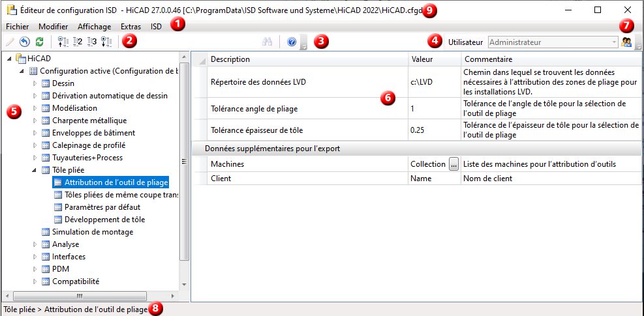Expand the Dessin node
Image resolution: width=644 pixels, height=316 pixels.
coord(35,83)
